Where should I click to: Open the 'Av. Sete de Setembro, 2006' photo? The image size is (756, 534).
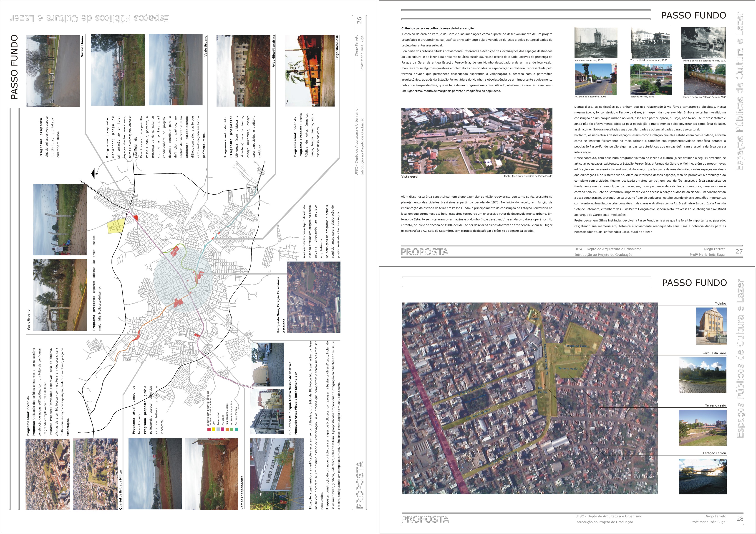click(595, 79)
